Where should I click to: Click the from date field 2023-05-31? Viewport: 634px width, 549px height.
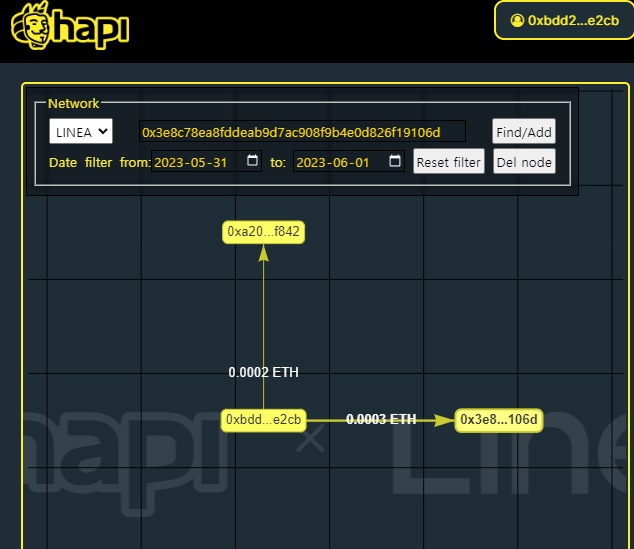[206, 161]
